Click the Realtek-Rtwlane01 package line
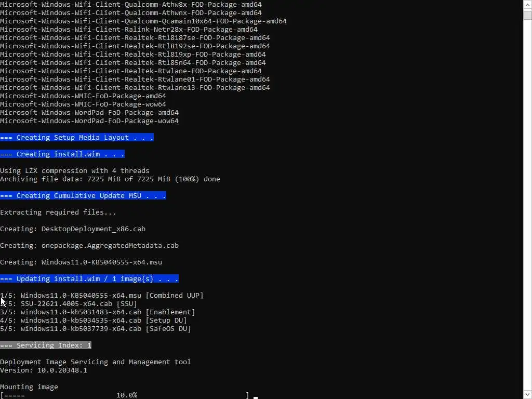 (x=135, y=79)
